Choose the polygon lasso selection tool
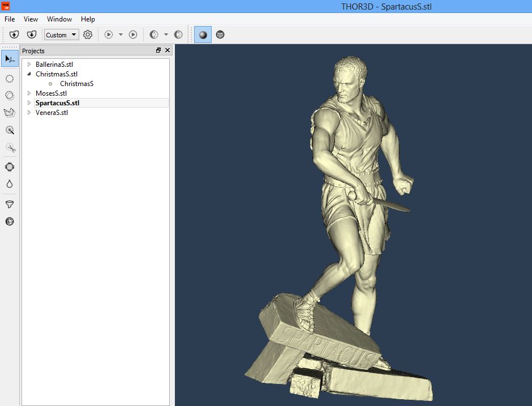This screenshot has height=406, width=532. (10, 113)
